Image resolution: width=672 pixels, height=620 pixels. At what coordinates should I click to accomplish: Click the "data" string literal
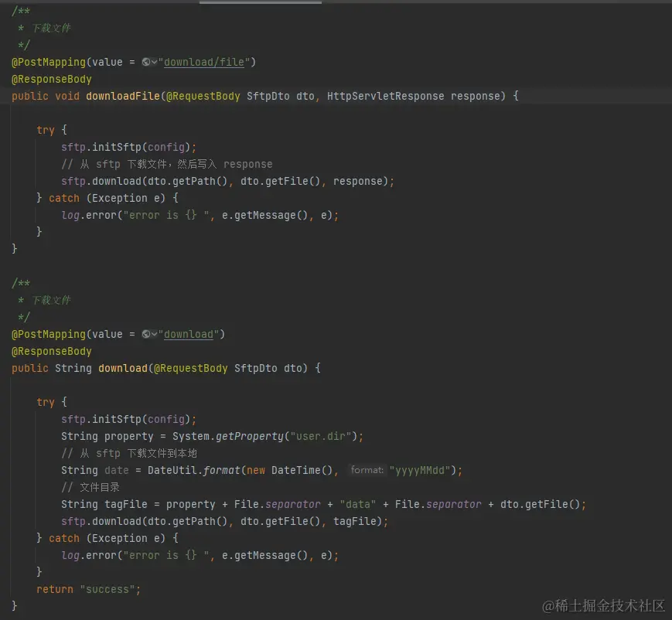(358, 504)
